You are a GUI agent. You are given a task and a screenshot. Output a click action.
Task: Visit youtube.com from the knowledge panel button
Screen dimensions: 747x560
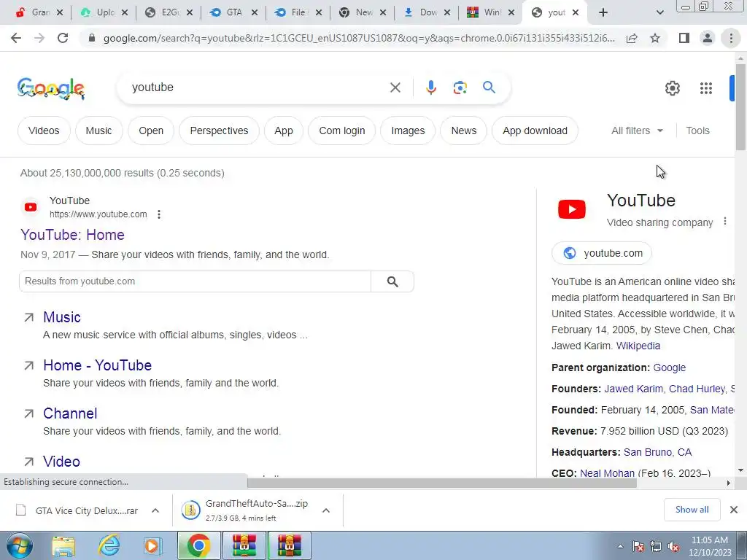coord(602,253)
